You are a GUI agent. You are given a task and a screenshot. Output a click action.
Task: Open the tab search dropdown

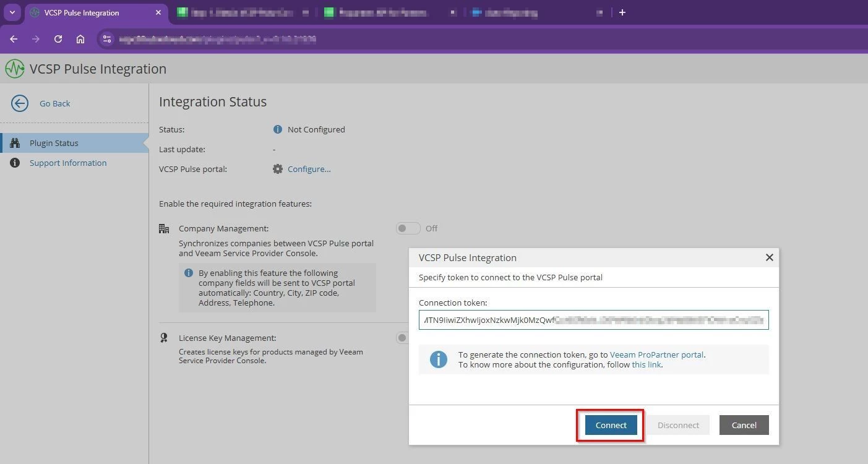pos(12,12)
